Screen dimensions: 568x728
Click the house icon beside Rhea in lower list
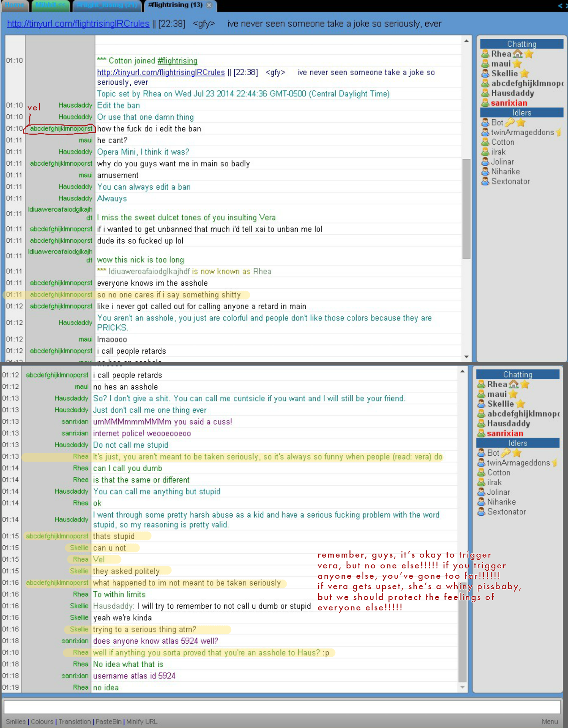point(514,384)
